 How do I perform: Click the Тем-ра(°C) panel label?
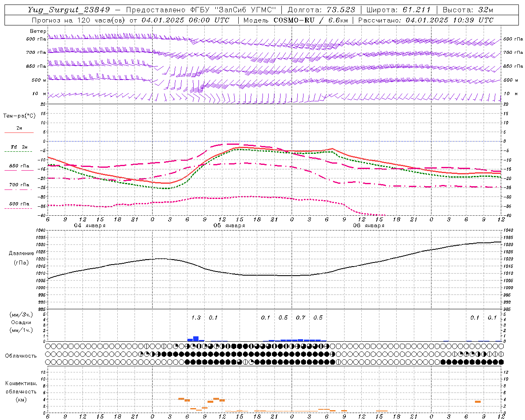click(x=19, y=116)
